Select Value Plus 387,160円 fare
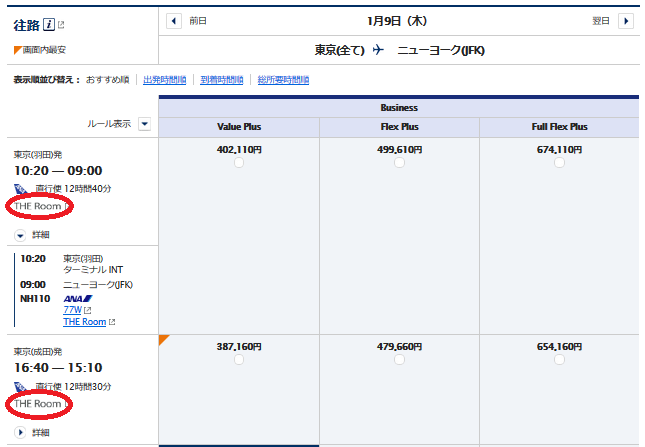 (239, 360)
